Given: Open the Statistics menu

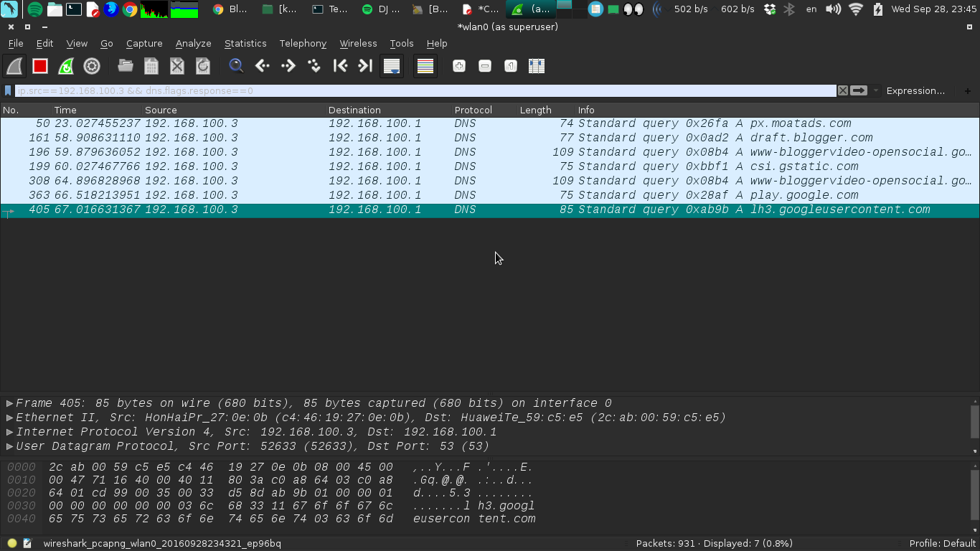Looking at the screenshot, I should click(245, 44).
